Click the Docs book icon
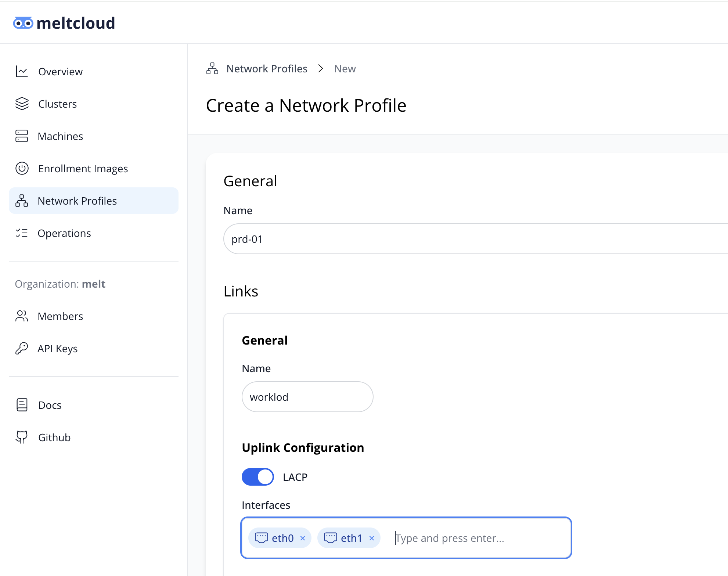 (22, 405)
